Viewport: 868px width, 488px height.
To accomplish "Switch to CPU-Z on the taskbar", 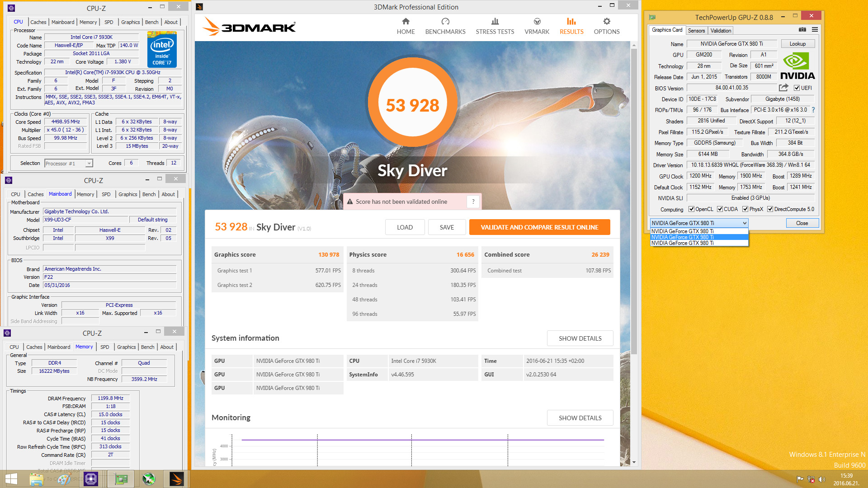I will tap(91, 479).
